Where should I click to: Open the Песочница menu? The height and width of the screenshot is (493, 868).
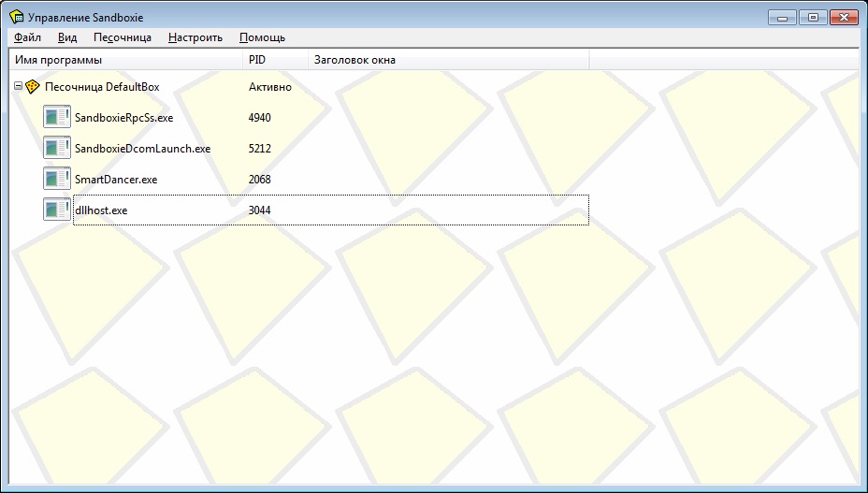point(123,37)
